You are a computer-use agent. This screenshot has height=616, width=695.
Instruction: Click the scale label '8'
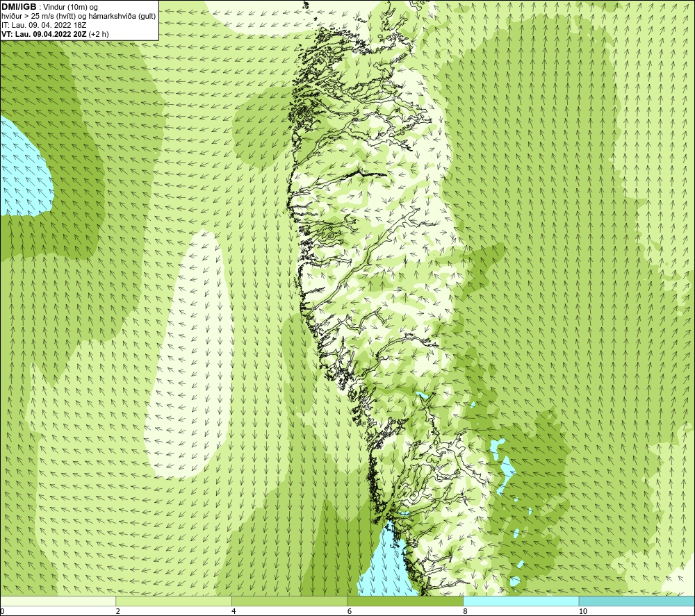(465, 611)
